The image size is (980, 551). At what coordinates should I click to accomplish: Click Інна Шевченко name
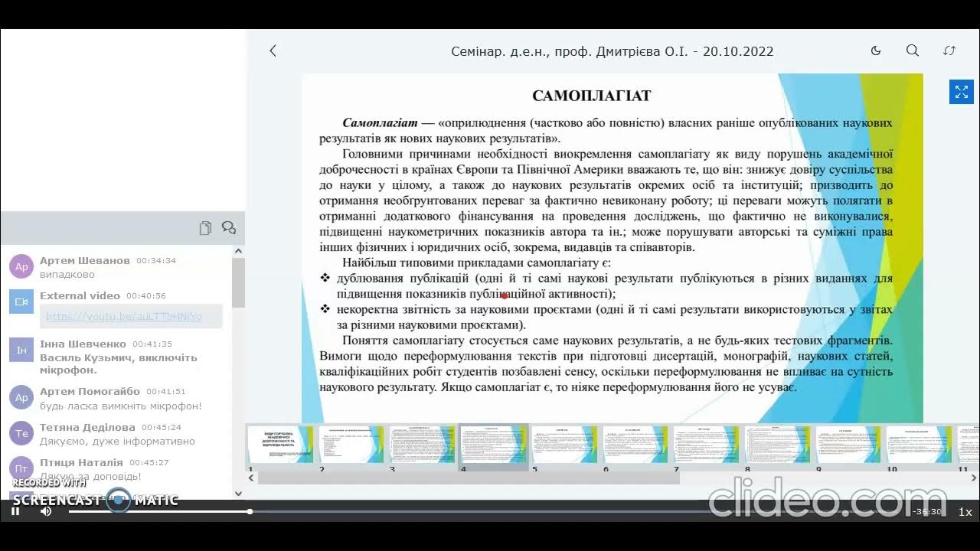83,344
